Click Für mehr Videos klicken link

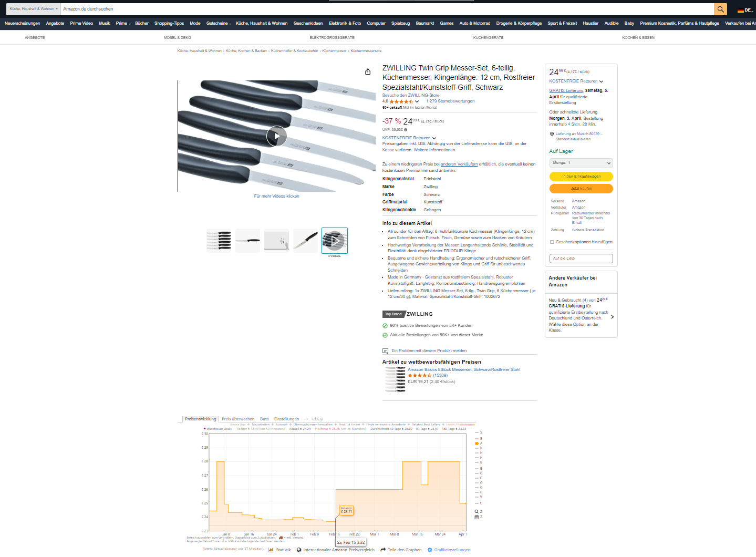click(276, 197)
